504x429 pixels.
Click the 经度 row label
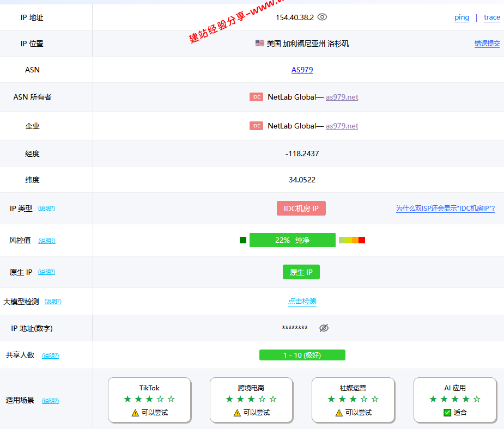(x=33, y=154)
